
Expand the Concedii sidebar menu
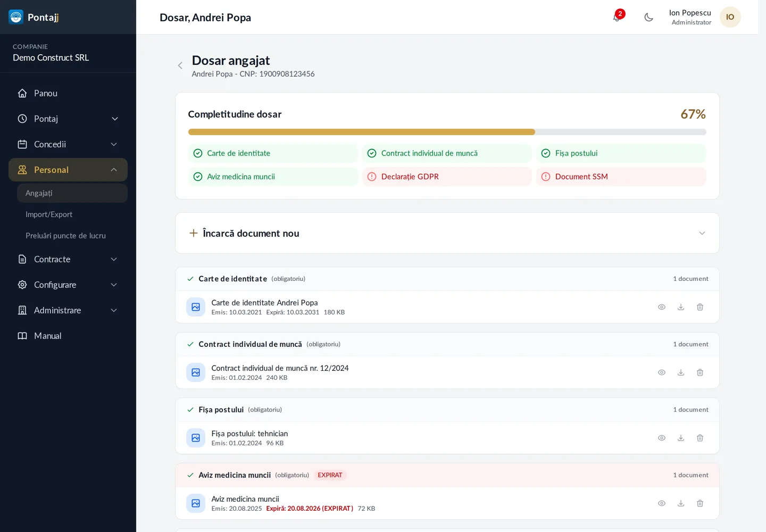(x=68, y=144)
